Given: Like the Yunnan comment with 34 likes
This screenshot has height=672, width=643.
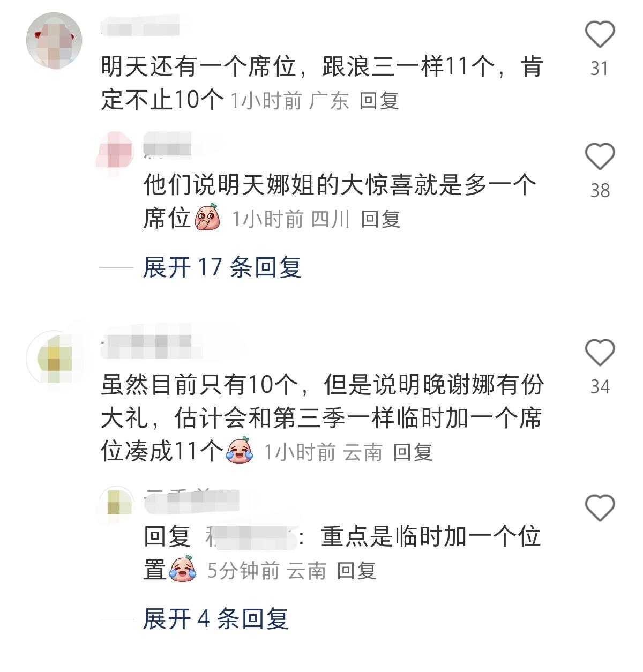Looking at the screenshot, I should (x=600, y=353).
